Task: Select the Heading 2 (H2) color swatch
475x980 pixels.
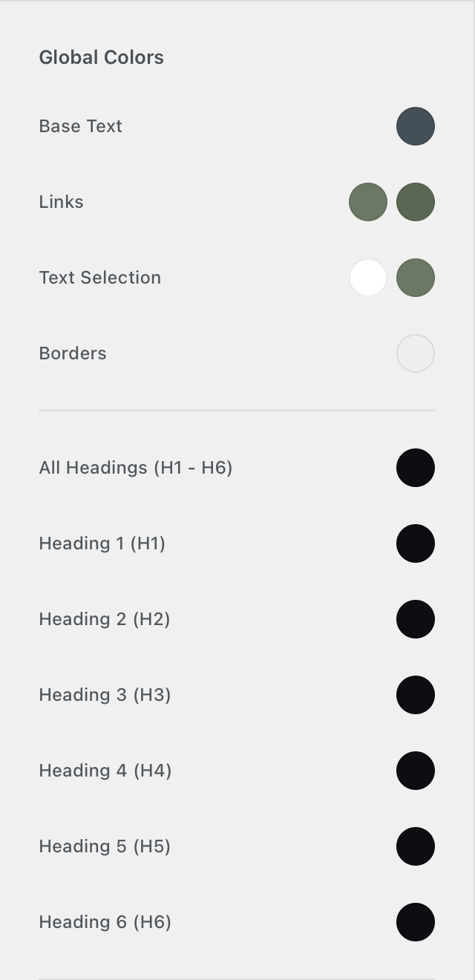Action: [415, 619]
